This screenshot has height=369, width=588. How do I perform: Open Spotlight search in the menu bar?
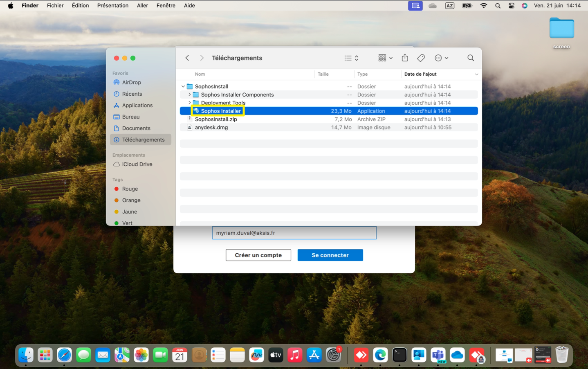pyautogui.click(x=498, y=6)
